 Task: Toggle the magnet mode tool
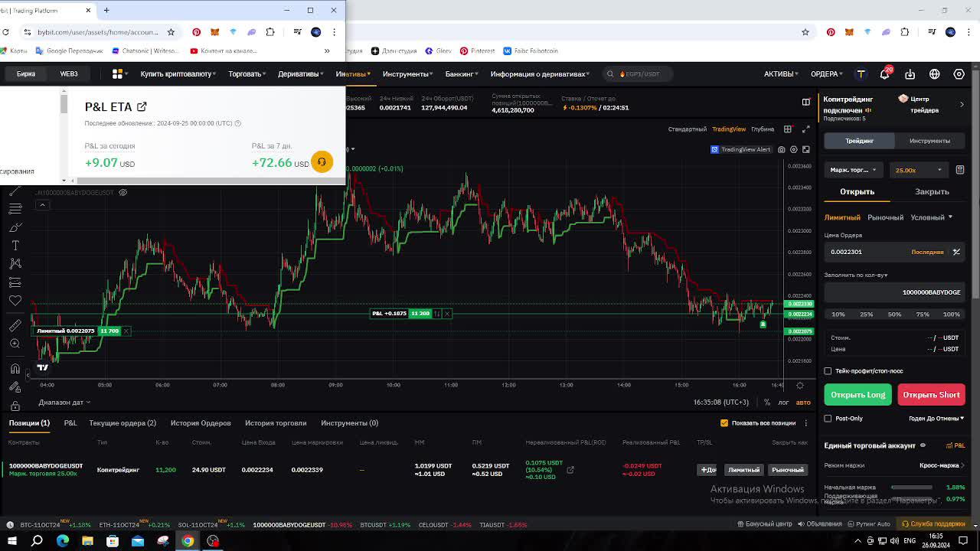point(15,369)
